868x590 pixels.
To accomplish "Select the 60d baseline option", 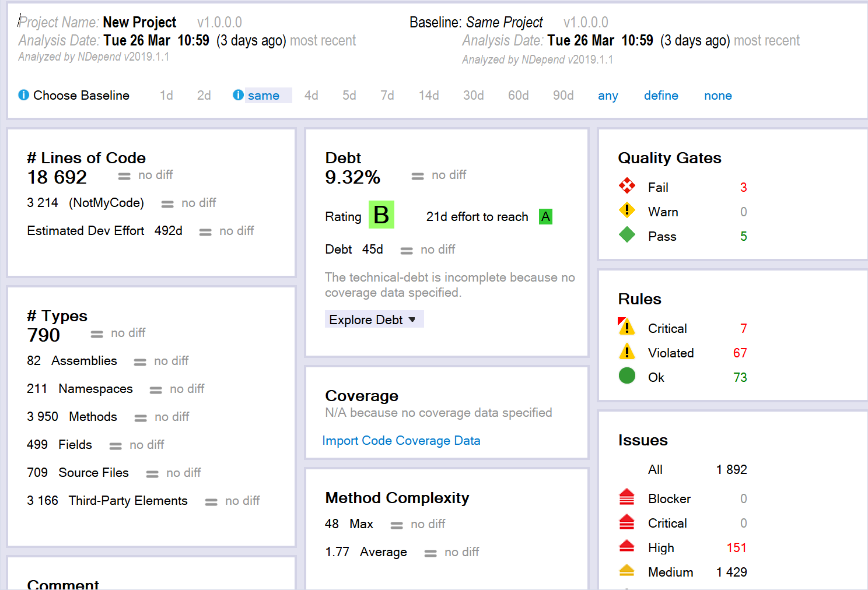I will click(x=518, y=96).
